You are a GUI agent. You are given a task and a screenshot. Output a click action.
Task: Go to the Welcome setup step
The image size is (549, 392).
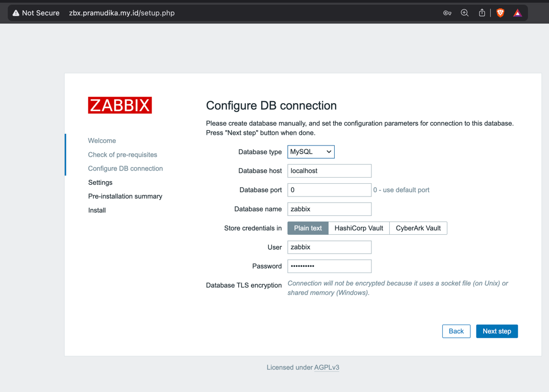tap(102, 140)
